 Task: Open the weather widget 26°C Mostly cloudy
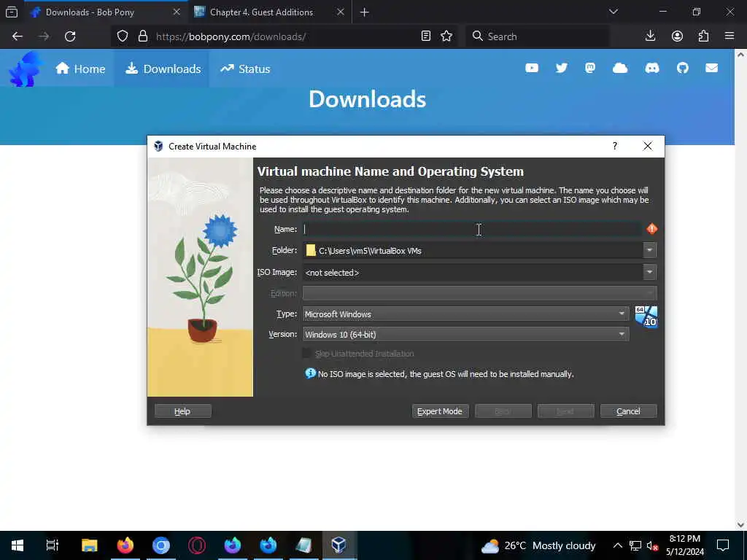coord(538,545)
